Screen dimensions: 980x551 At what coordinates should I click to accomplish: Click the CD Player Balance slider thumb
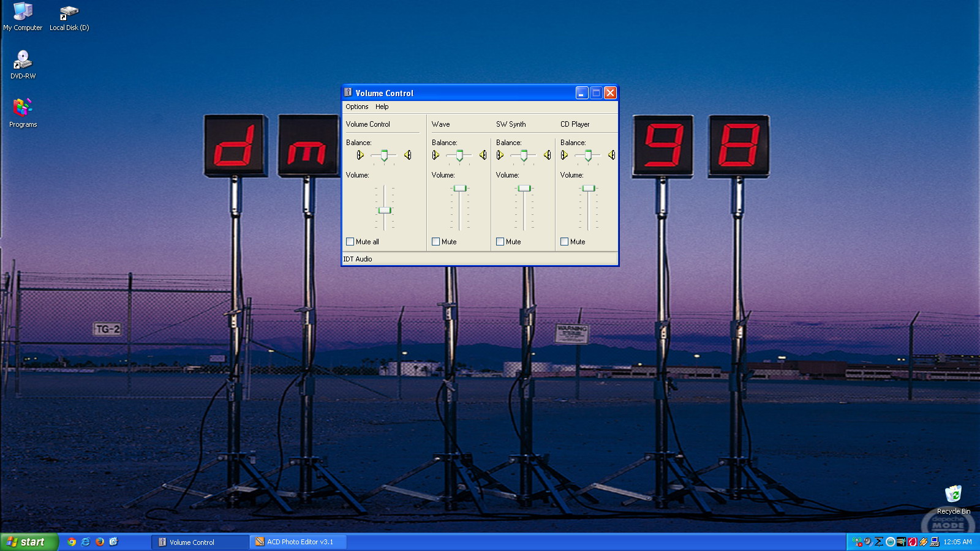click(x=588, y=156)
